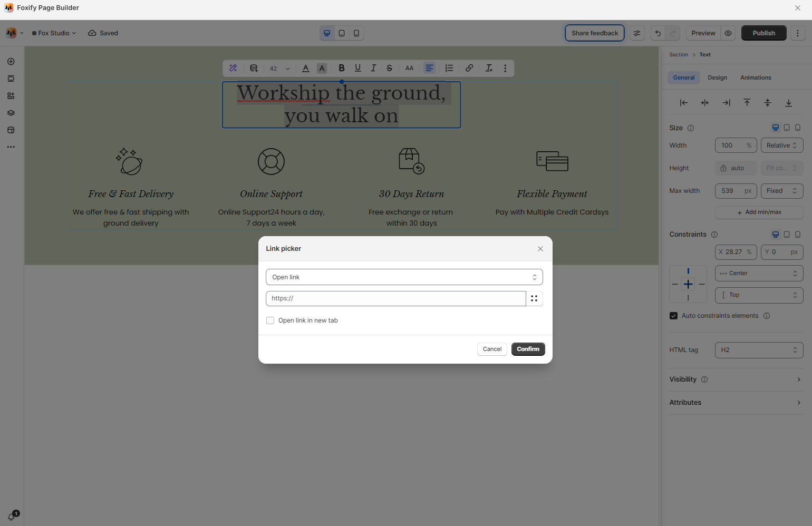This screenshot has width=812, height=526.
Task: Switch to the General tab
Action: tap(683, 77)
